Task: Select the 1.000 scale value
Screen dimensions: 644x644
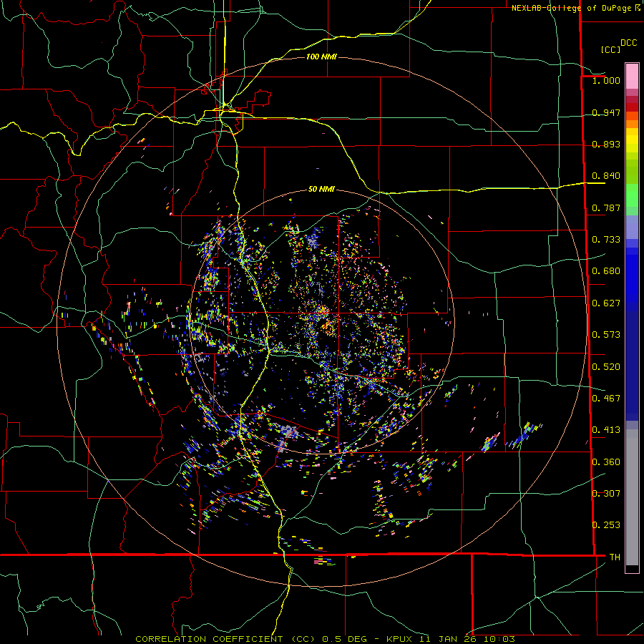Action: [x=606, y=80]
